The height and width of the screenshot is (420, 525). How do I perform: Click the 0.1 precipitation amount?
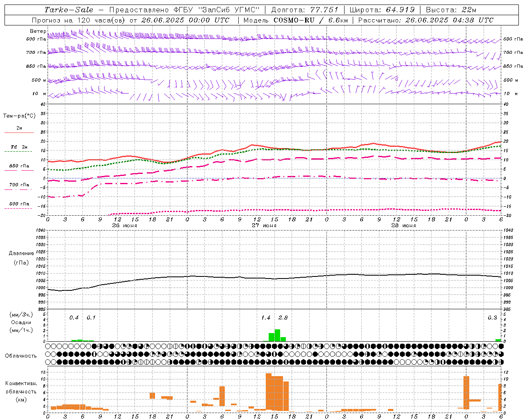click(x=91, y=317)
